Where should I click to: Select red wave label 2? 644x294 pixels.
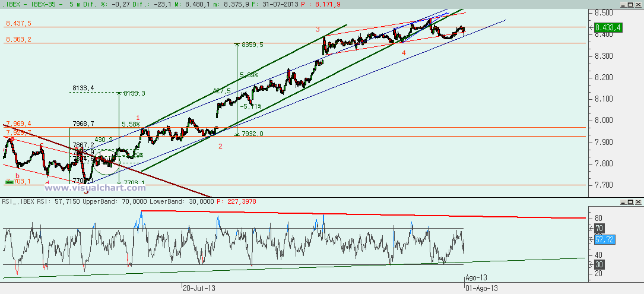[x=221, y=146]
